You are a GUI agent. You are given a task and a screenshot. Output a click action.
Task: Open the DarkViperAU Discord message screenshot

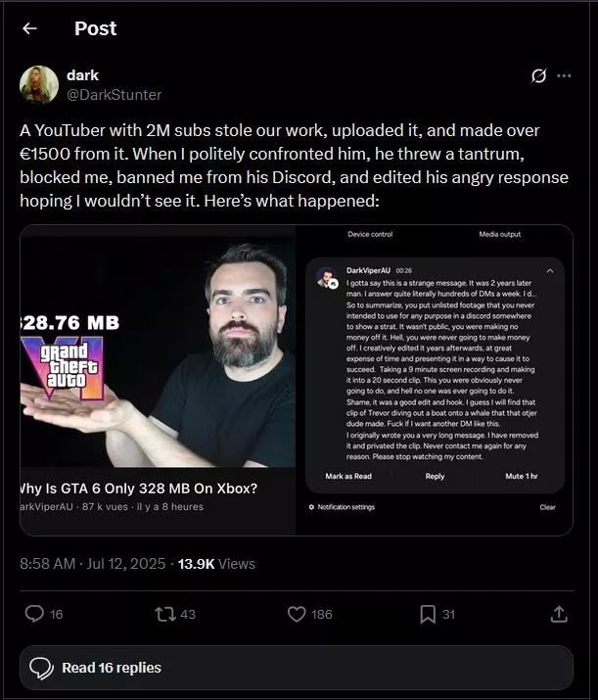pos(435,380)
